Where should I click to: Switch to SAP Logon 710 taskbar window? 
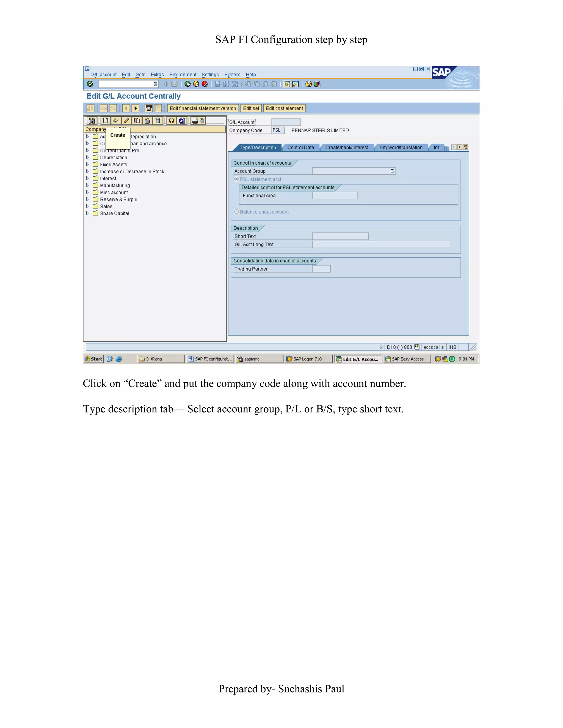[308, 359]
